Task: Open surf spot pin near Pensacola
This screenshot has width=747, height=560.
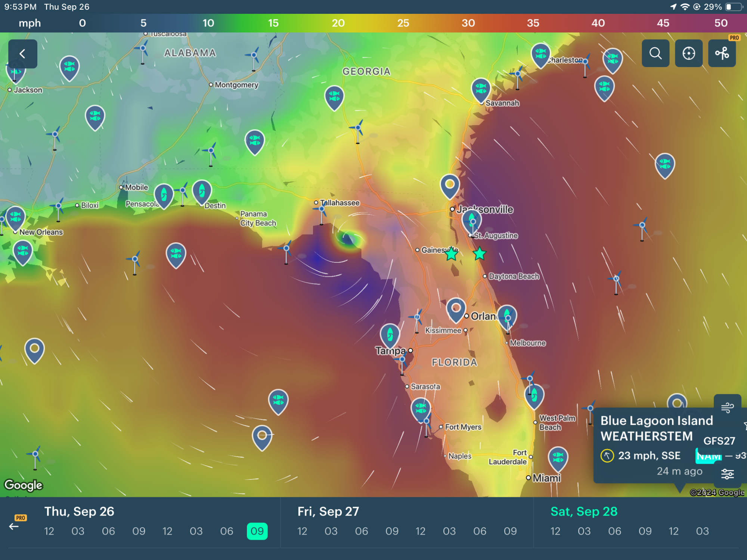Action: click(x=164, y=196)
